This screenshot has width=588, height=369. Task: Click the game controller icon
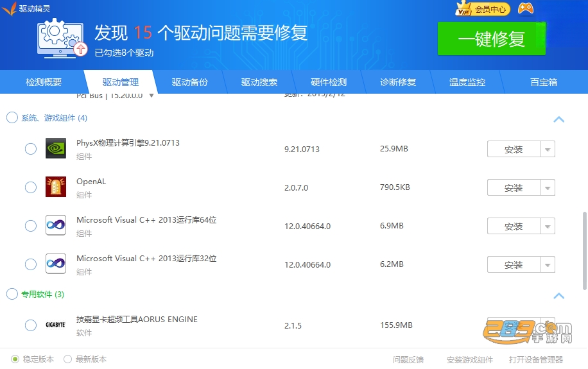[525, 8]
